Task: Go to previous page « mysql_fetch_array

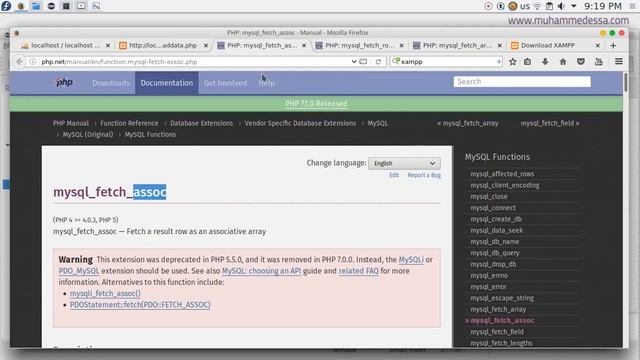Action: pos(468,123)
